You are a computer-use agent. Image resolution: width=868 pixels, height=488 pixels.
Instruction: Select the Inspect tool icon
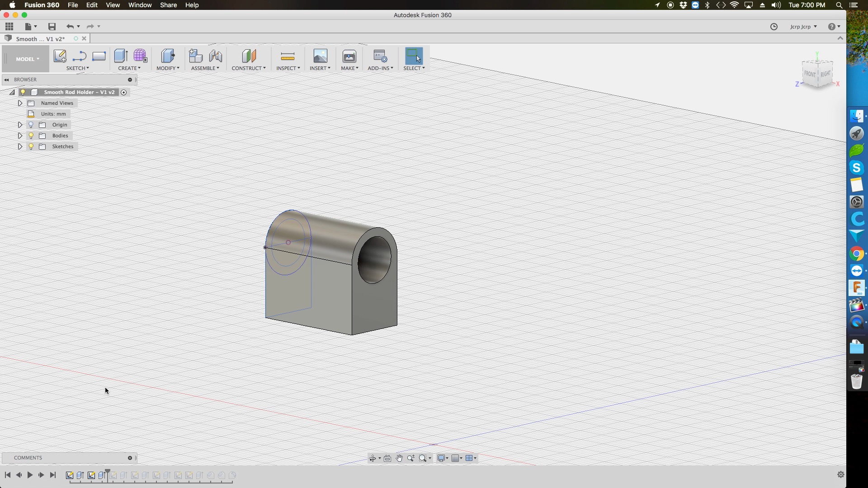click(x=288, y=56)
